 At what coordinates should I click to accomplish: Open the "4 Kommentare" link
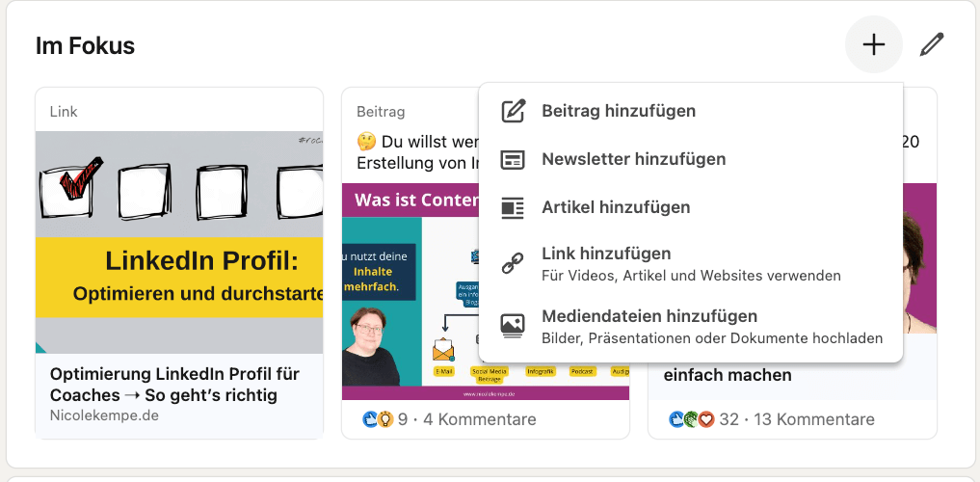pyautogui.click(x=480, y=419)
